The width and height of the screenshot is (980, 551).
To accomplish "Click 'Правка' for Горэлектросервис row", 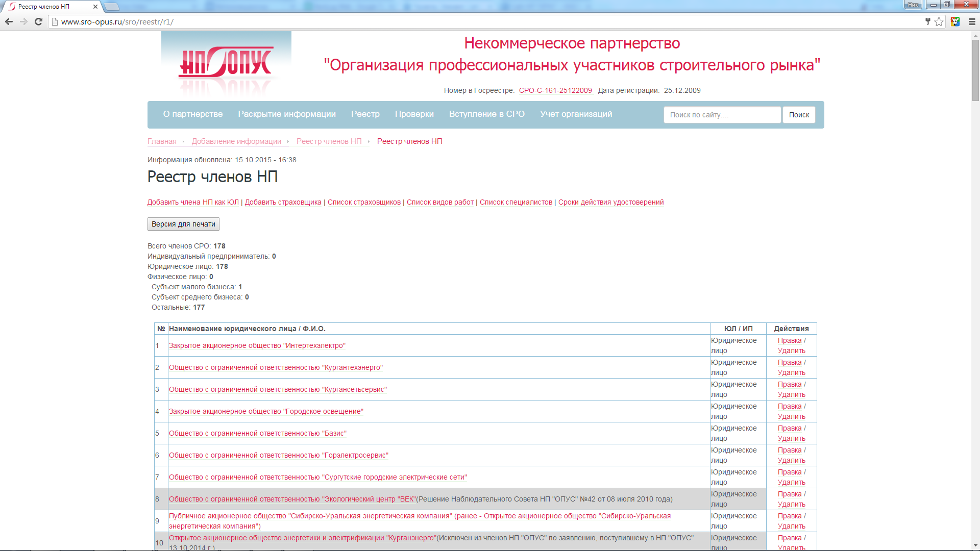I will coord(790,450).
